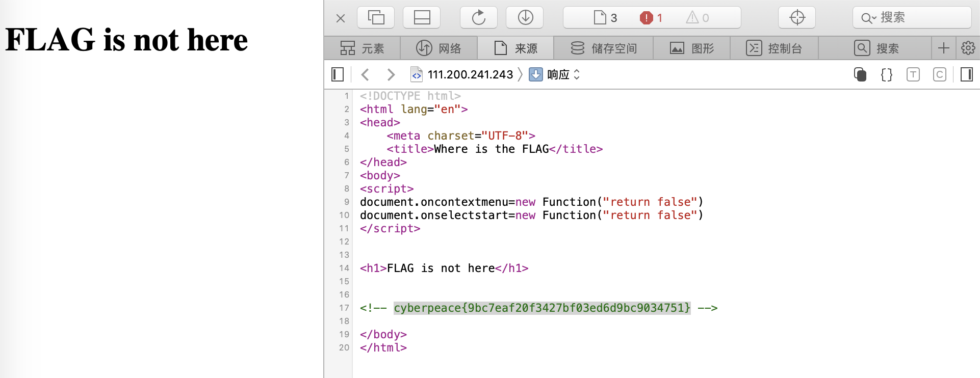Open the 响应 (Response) dropdown
980x378 pixels.
554,75
